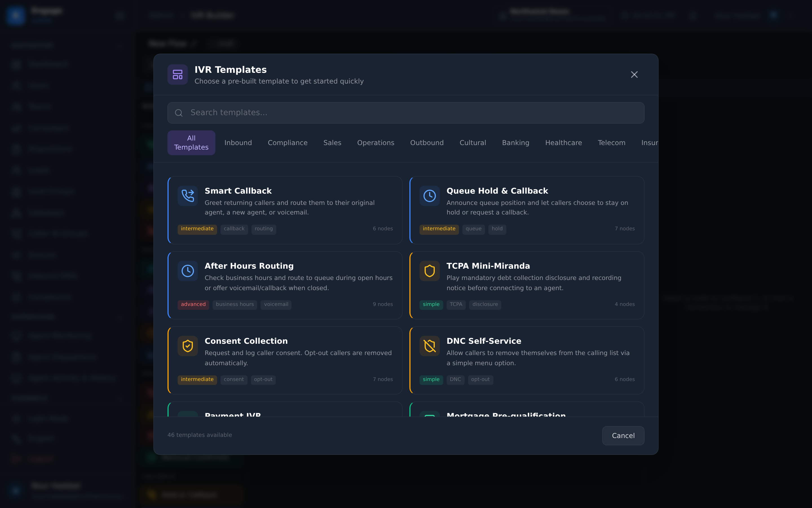Open the Telecom tab
This screenshot has width=812, height=508.
tap(611, 143)
